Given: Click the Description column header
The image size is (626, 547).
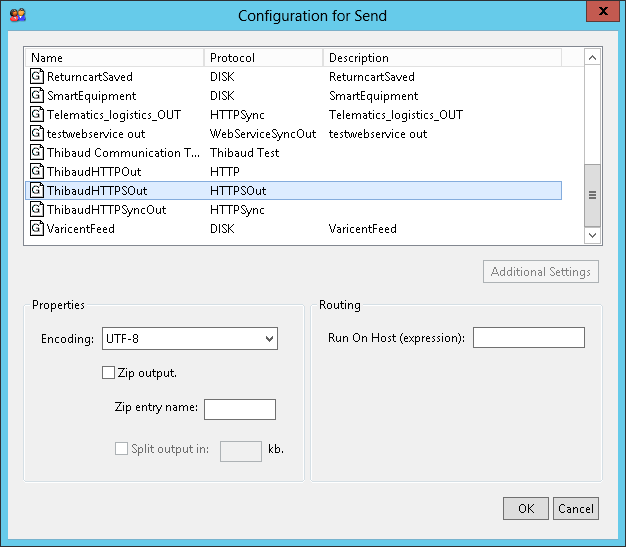Looking at the screenshot, I should click(442, 58).
